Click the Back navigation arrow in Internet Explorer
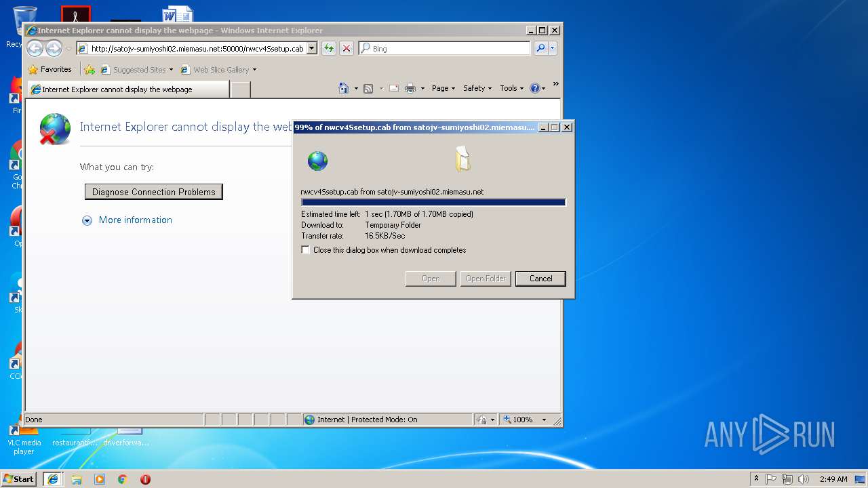Image resolution: width=868 pixels, height=488 pixels. point(35,48)
